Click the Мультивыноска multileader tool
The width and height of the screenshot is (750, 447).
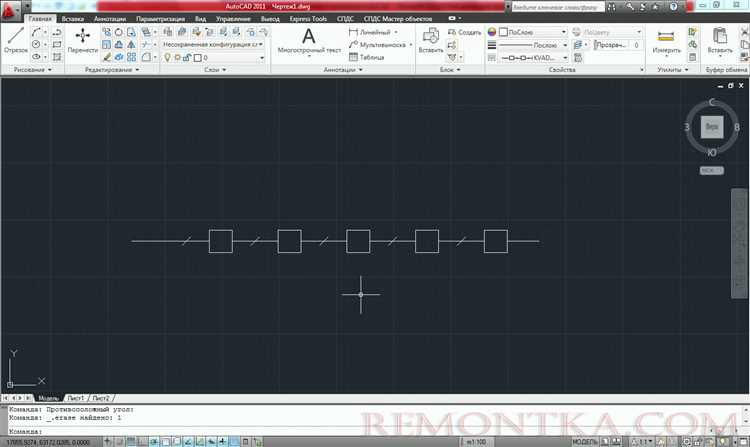point(377,44)
